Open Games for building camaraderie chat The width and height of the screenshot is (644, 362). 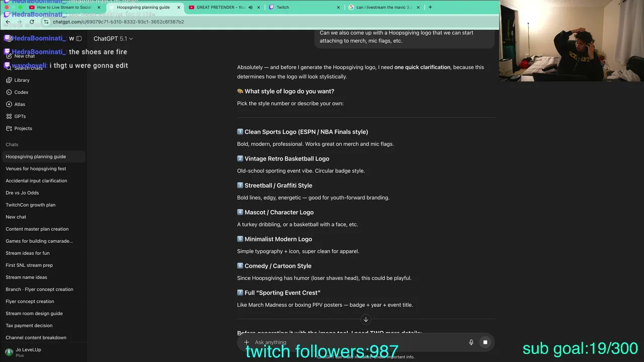[x=44, y=241]
